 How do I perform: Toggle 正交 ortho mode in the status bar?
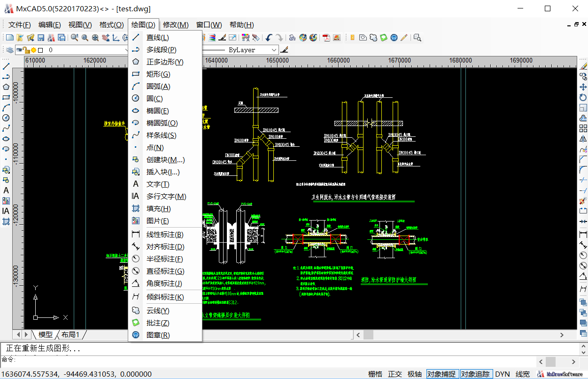pyautogui.click(x=395, y=374)
